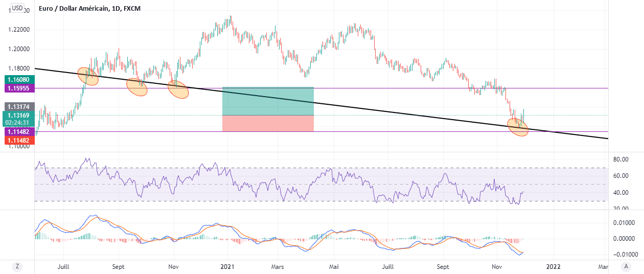Select the gray 1.13174 price label
This screenshot has height=274, width=644.
coord(19,107)
